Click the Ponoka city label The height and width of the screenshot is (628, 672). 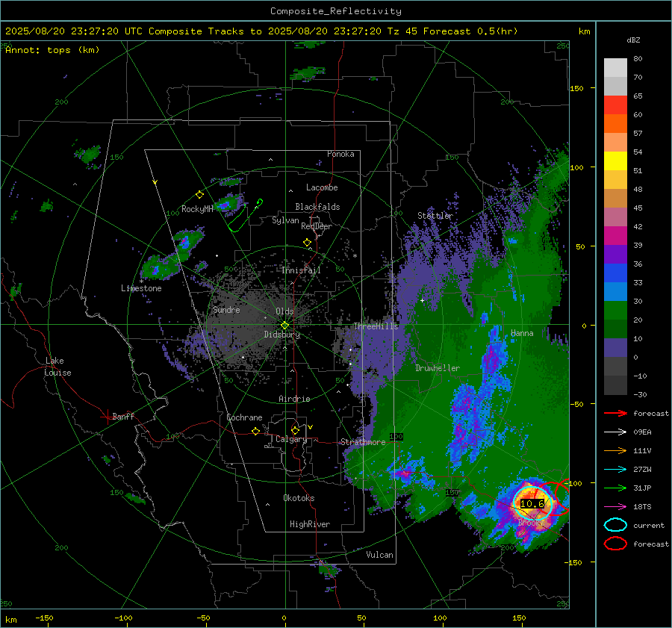pyautogui.click(x=340, y=154)
